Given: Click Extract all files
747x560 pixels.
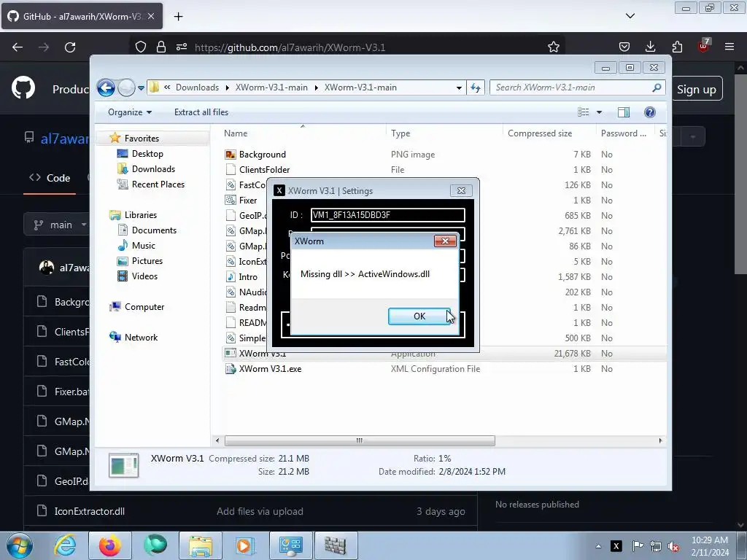Looking at the screenshot, I should tap(201, 112).
